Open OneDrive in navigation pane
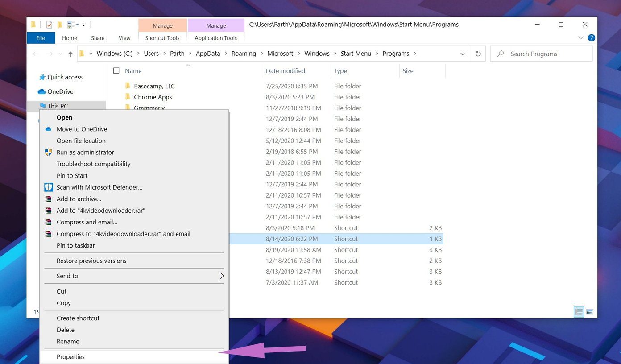 pos(60,91)
